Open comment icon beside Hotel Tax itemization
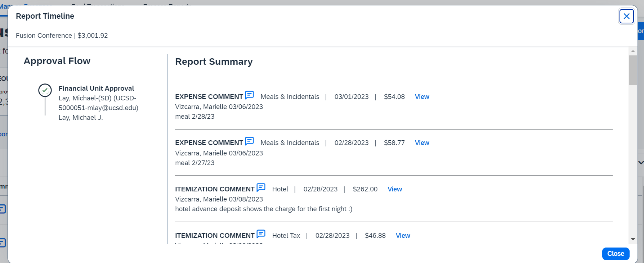 point(261,234)
